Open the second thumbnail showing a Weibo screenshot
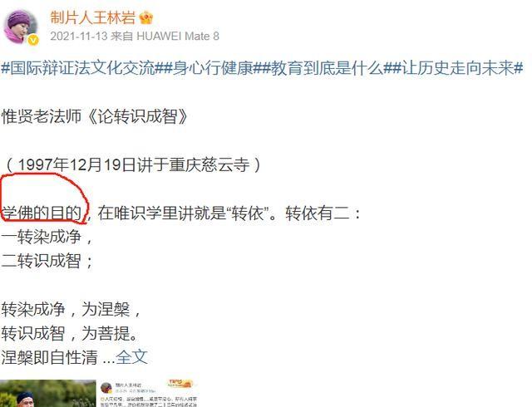 (148, 394)
